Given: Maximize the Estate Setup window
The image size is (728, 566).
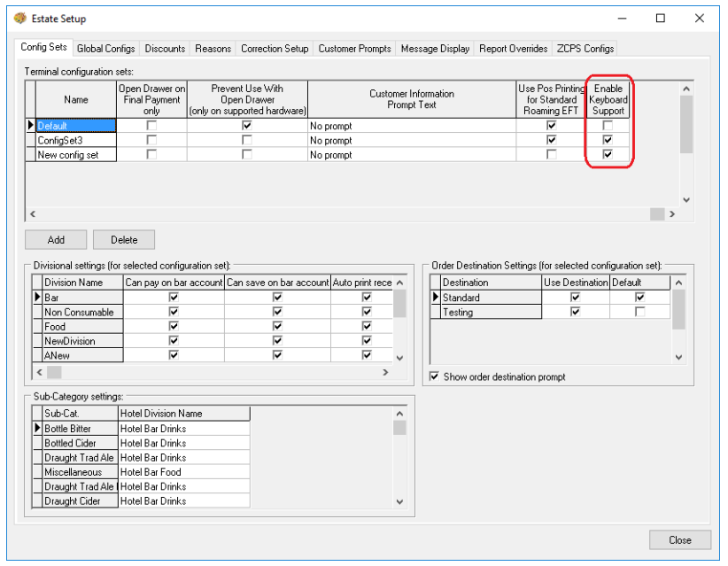Looking at the screenshot, I should point(660,18).
